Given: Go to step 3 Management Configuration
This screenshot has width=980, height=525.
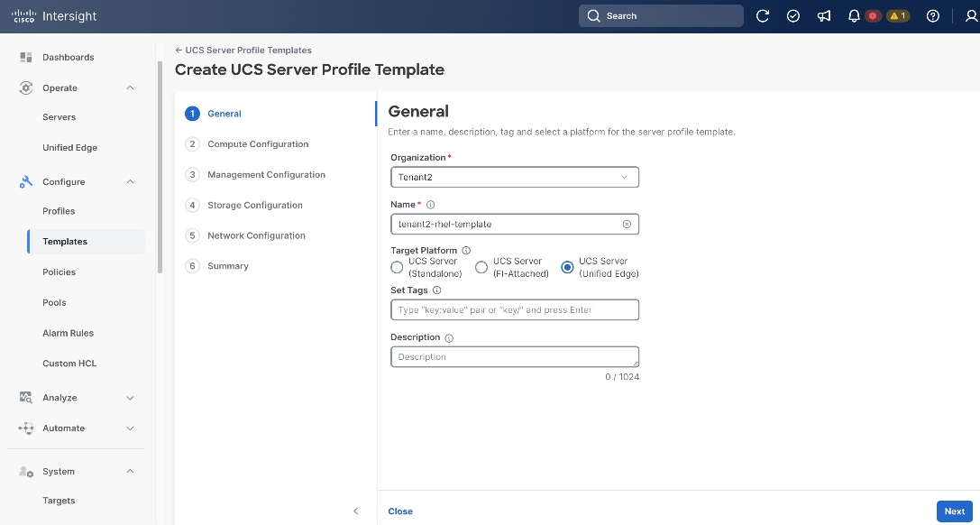Looking at the screenshot, I should [255, 175].
